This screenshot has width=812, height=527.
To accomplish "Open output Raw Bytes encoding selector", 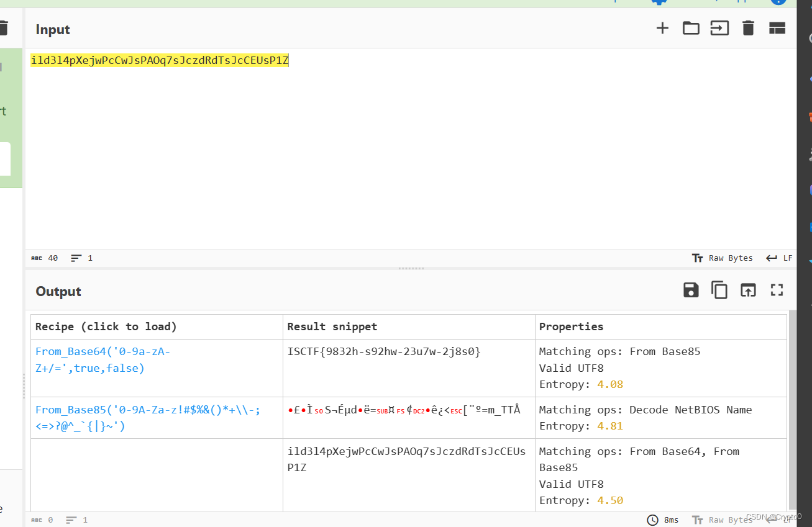I will point(722,520).
